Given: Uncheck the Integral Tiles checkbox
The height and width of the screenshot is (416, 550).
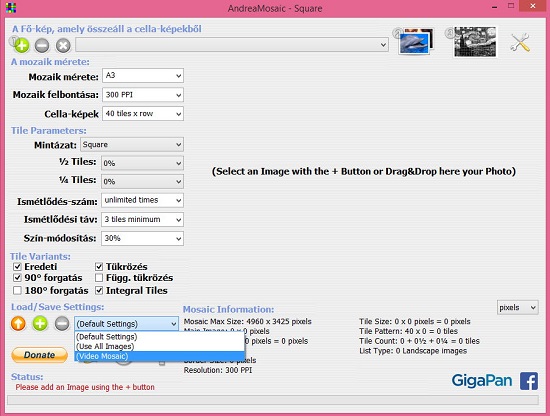Looking at the screenshot, I should click(99, 290).
